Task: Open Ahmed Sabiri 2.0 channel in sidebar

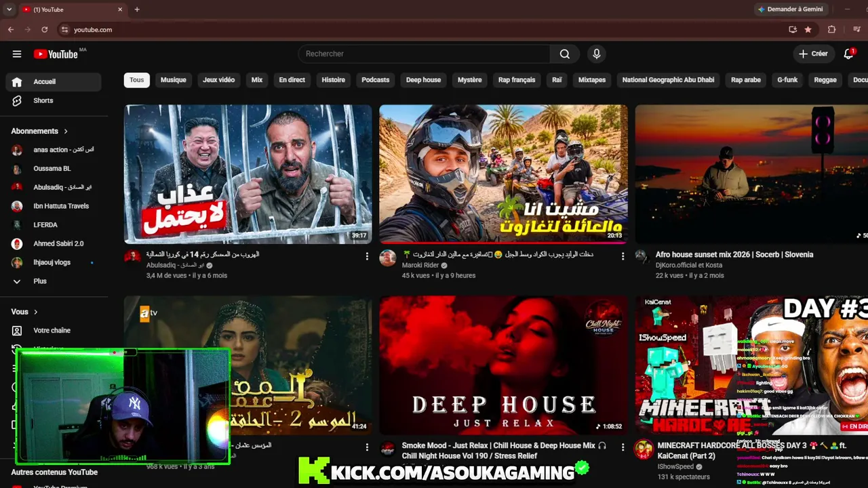Action: tap(54, 244)
